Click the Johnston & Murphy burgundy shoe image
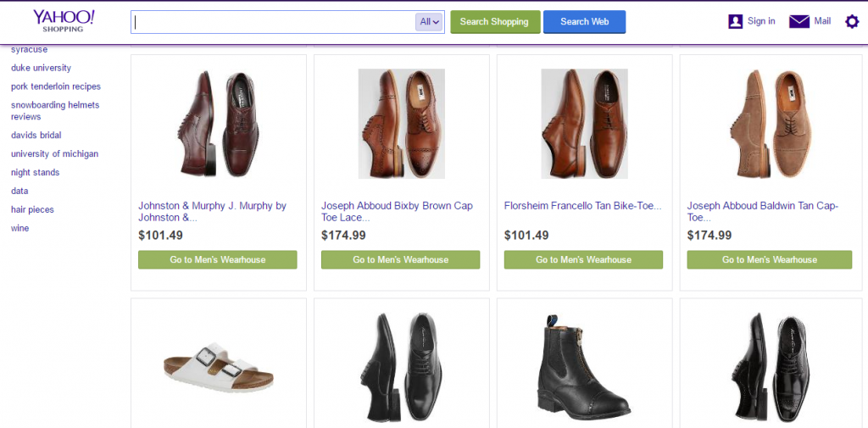The height and width of the screenshot is (428, 868). (x=218, y=124)
